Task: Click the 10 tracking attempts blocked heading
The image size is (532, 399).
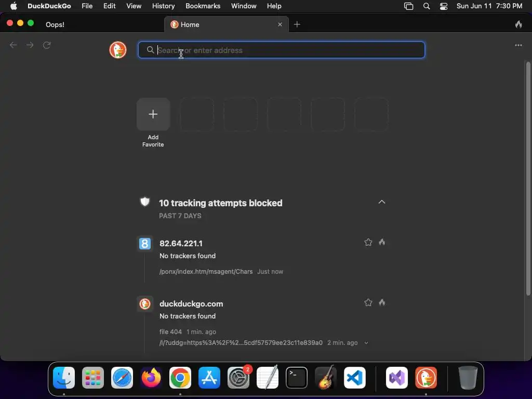Action: [220, 203]
